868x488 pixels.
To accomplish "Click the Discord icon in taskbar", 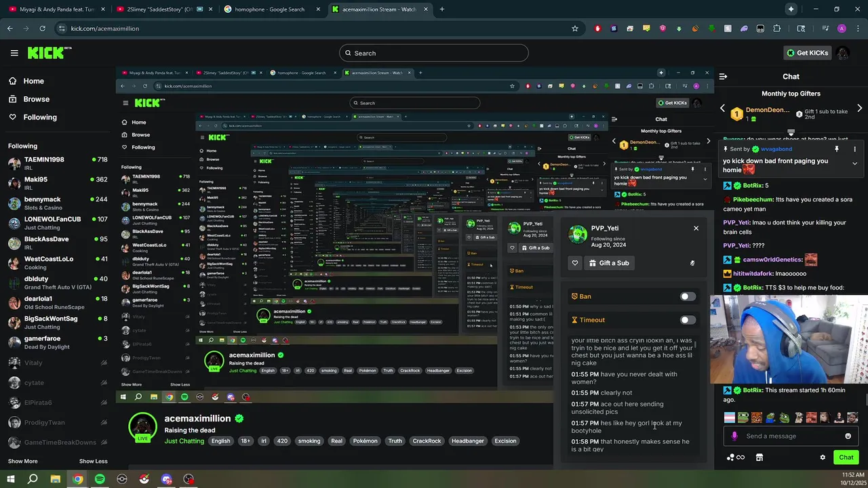I will [166, 479].
